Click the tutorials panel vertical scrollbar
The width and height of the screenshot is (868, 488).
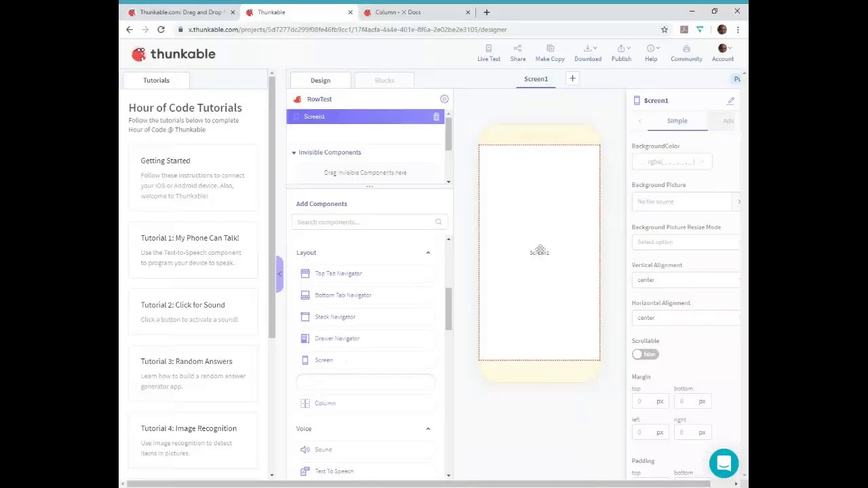click(272, 205)
